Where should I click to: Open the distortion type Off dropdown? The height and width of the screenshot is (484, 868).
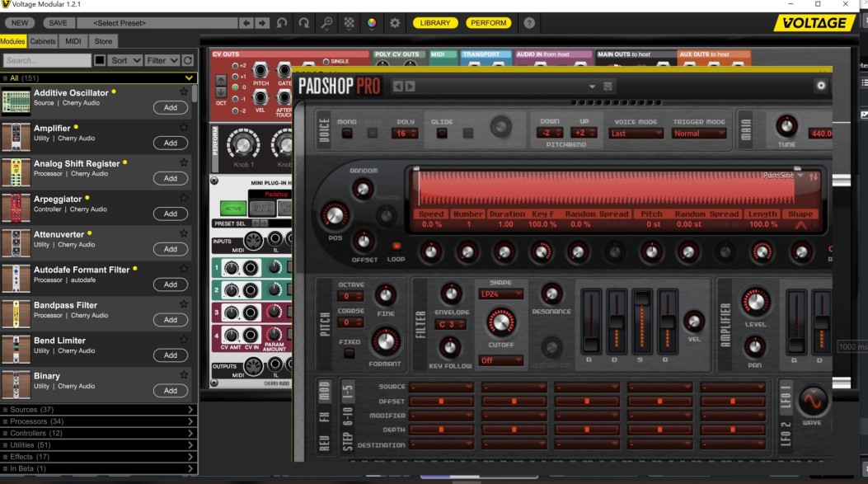[x=500, y=360]
